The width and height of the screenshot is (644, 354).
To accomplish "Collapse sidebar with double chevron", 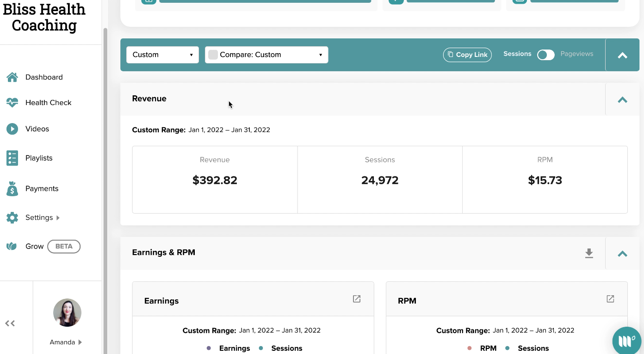I will [10, 323].
